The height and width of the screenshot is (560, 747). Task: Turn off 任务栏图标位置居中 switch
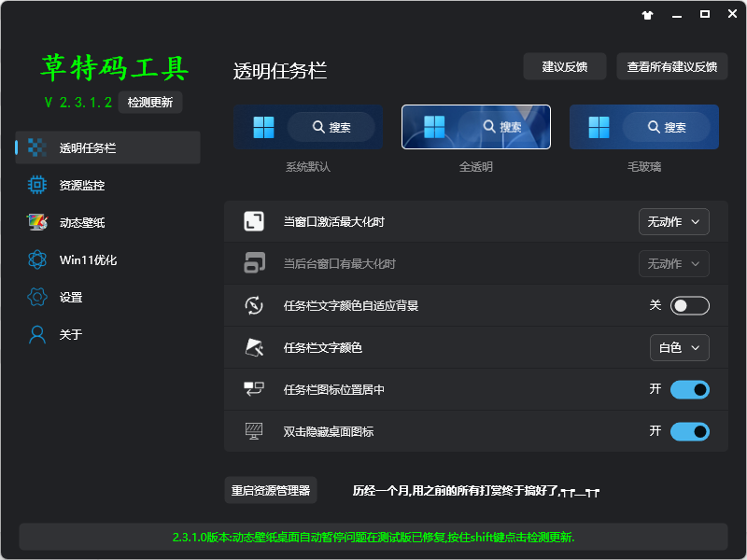pyautogui.click(x=689, y=389)
